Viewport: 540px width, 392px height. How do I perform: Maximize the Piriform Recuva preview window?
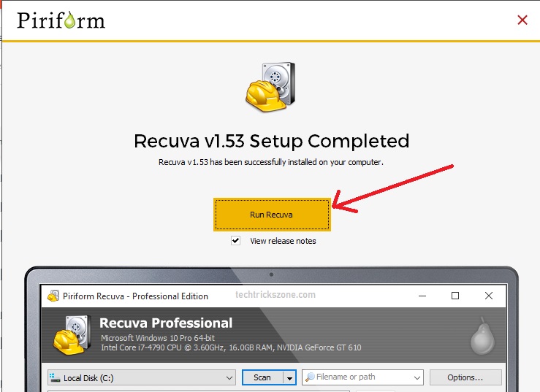click(455, 296)
